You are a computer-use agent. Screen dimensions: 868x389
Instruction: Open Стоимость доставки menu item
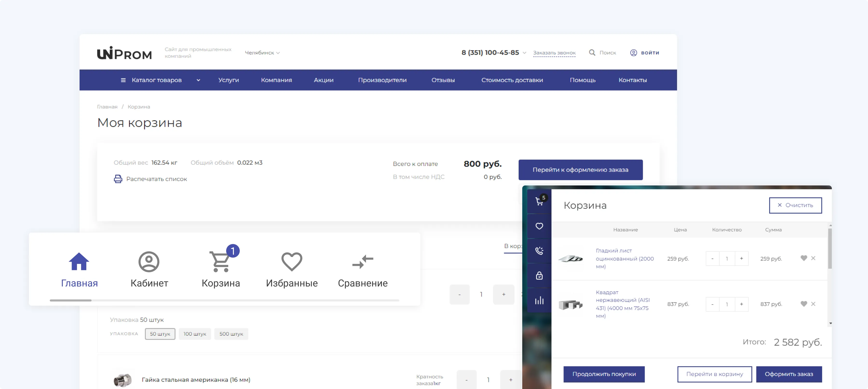click(x=512, y=80)
